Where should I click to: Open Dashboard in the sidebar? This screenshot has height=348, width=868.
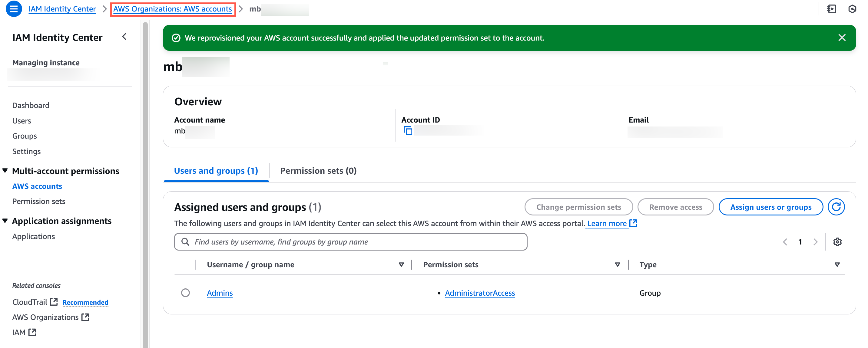(31, 105)
